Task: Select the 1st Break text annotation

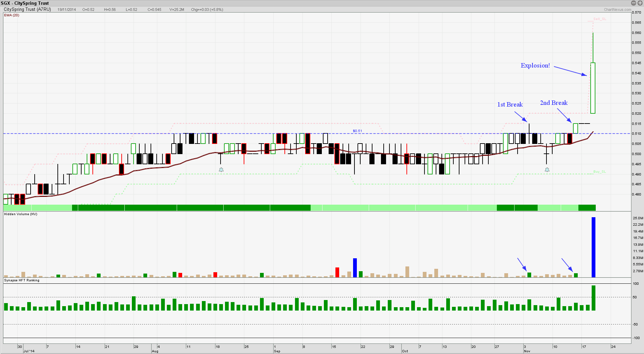Action: pos(510,105)
